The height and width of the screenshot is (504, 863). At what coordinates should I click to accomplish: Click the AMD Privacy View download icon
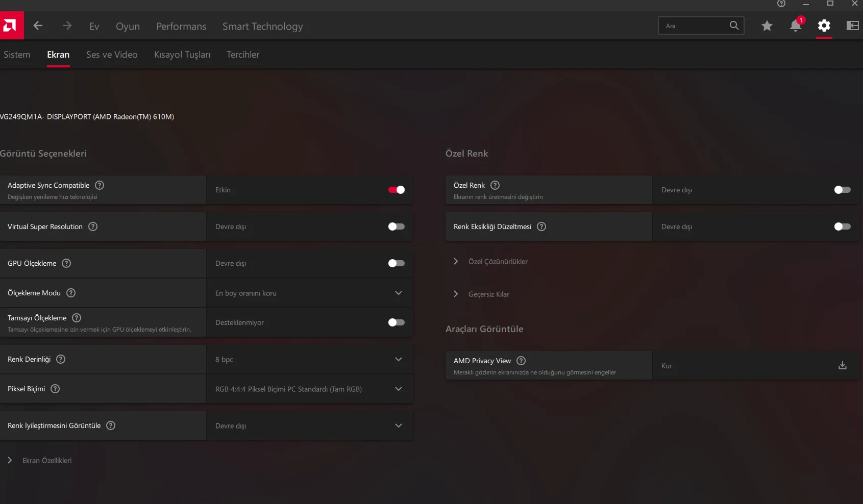(843, 366)
